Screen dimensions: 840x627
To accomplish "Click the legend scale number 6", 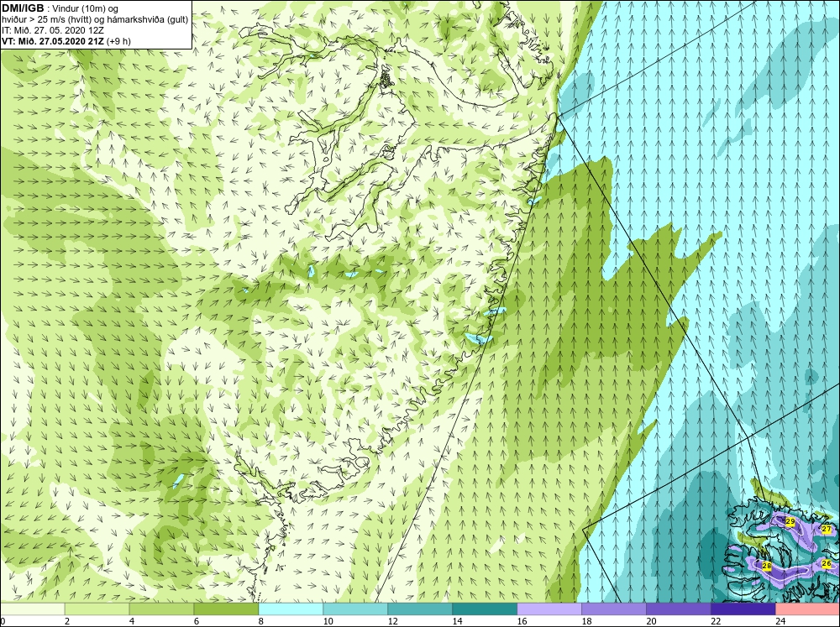I will (x=197, y=621).
